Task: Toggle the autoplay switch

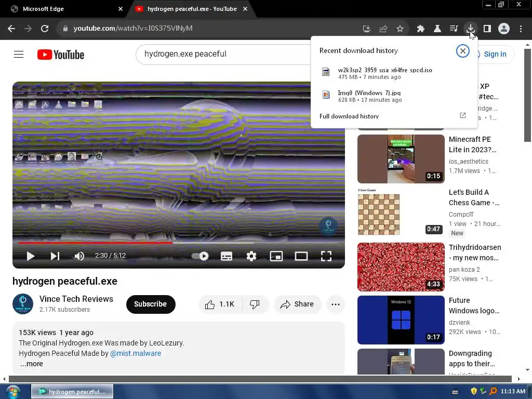Action: tap(200, 256)
